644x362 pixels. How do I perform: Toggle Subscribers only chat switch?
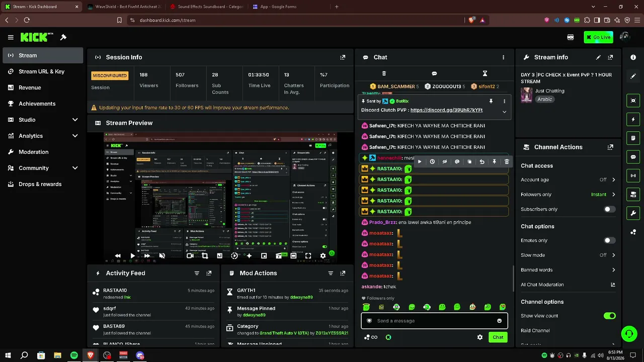[x=609, y=209]
